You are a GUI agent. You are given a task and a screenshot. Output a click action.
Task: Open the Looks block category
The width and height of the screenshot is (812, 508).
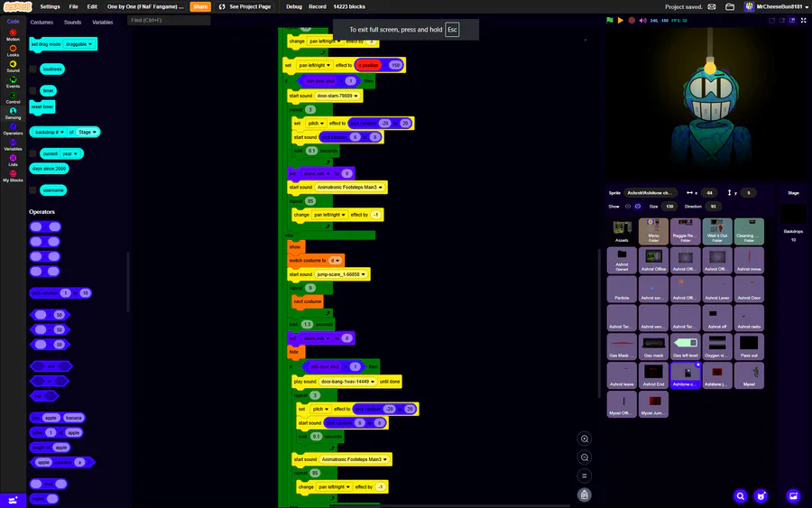tap(13, 51)
